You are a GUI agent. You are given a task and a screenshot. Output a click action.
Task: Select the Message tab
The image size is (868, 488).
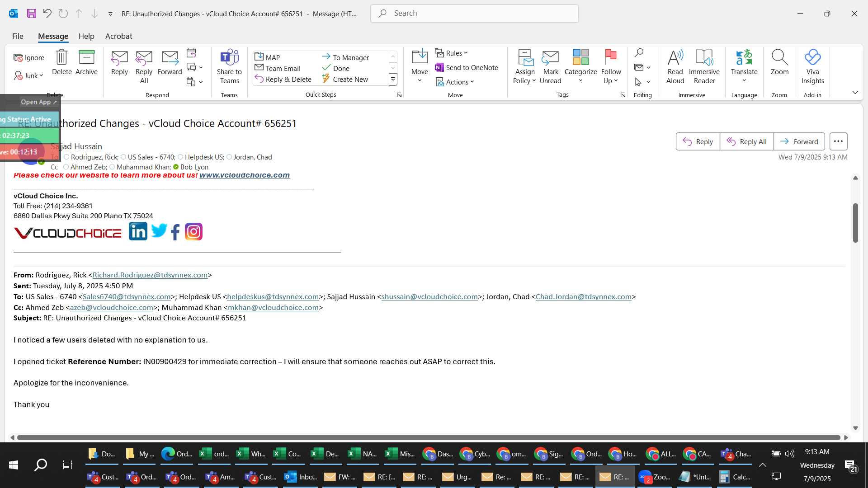pos(53,36)
